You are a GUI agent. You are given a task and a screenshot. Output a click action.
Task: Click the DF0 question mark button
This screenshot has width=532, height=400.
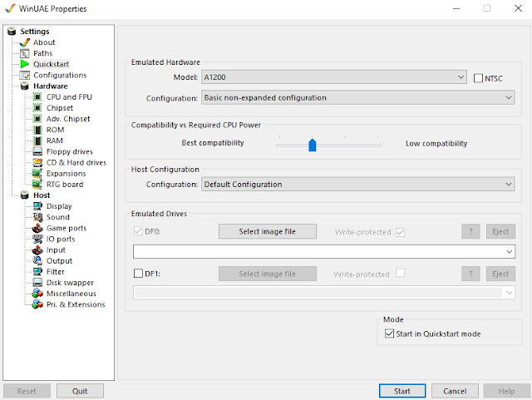(470, 231)
